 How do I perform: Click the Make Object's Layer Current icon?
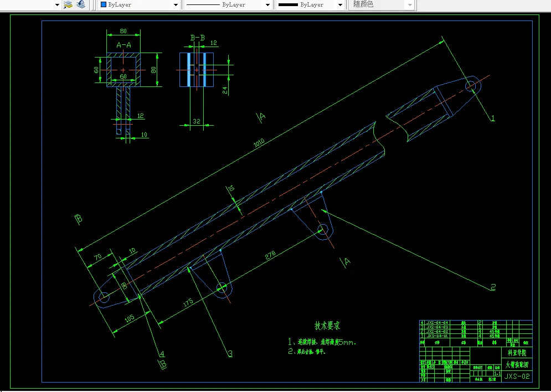point(68,4)
